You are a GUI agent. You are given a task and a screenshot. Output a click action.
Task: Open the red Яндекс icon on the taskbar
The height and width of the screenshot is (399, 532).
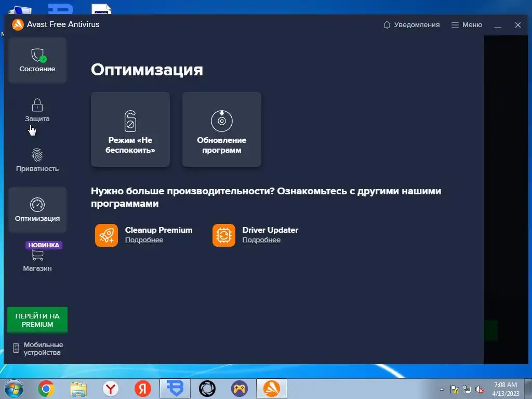pos(143,389)
